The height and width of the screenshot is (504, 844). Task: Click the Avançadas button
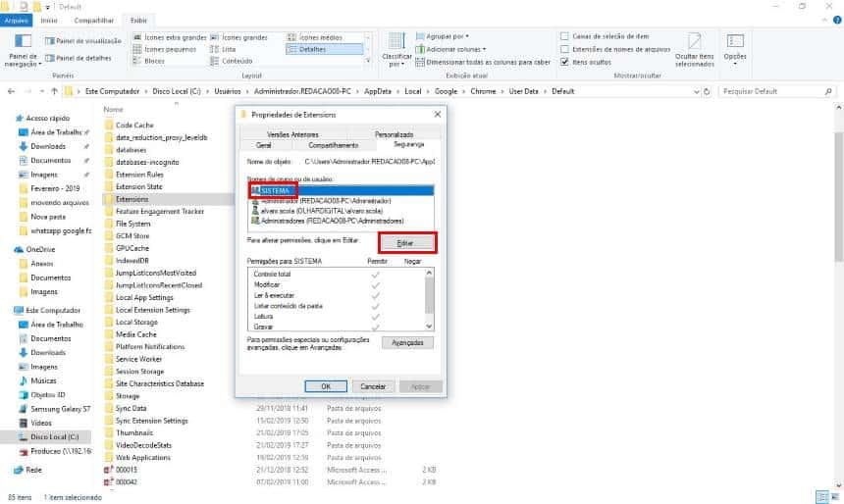(x=407, y=342)
